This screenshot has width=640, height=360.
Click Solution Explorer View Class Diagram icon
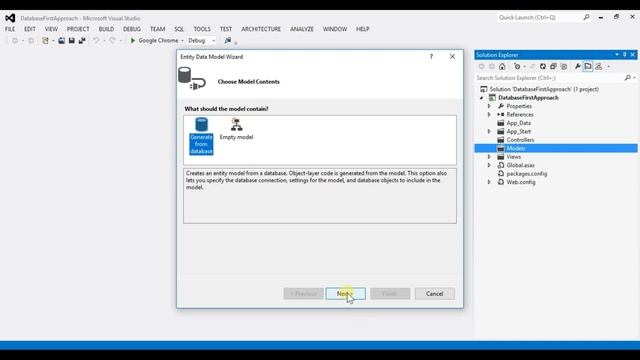599,67
